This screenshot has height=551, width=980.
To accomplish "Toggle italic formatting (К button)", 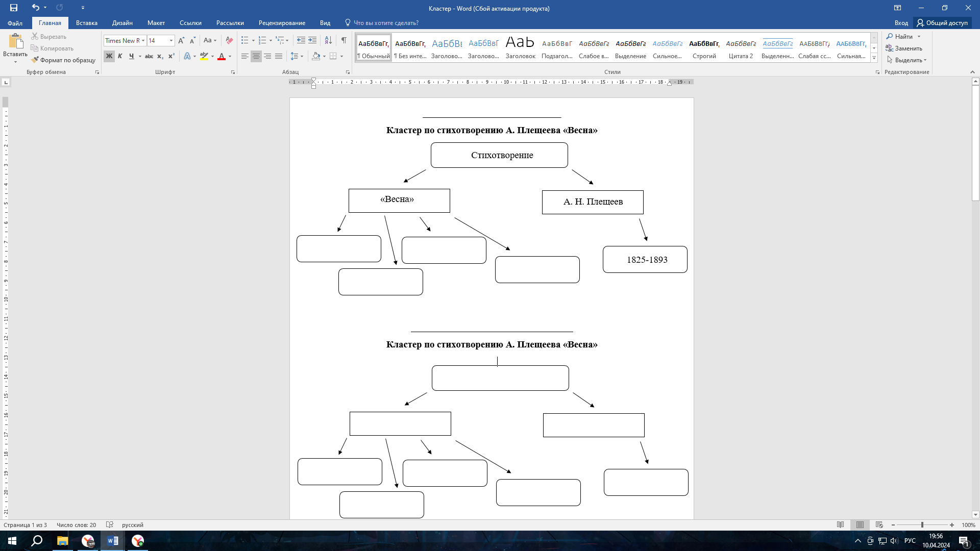I will (x=120, y=56).
